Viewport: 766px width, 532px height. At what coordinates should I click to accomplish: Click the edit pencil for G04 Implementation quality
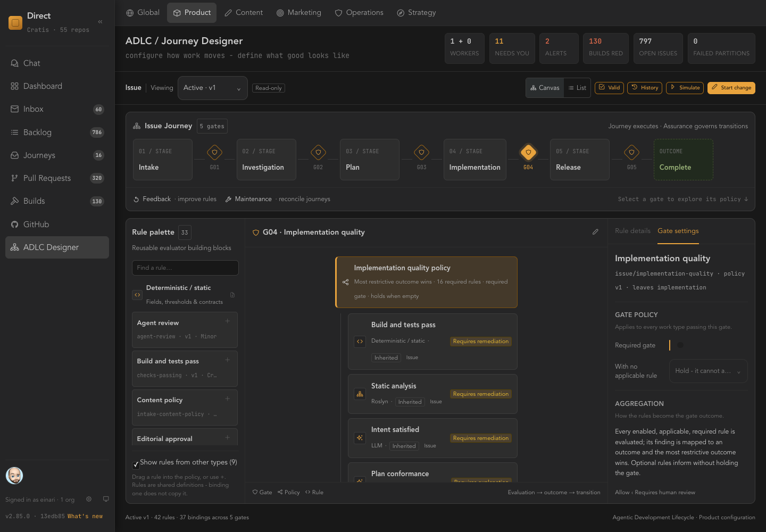click(595, 232)
